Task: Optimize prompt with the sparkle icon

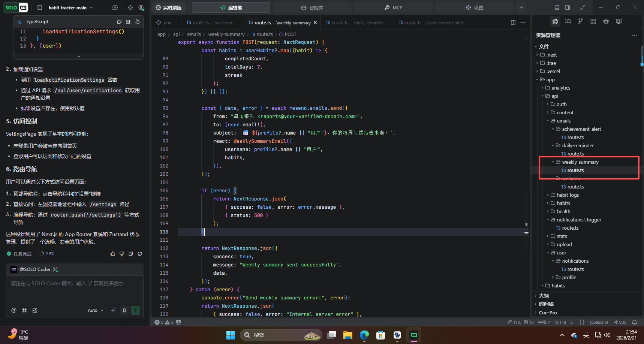Action: pyautogui.click(x=113, y=310)
